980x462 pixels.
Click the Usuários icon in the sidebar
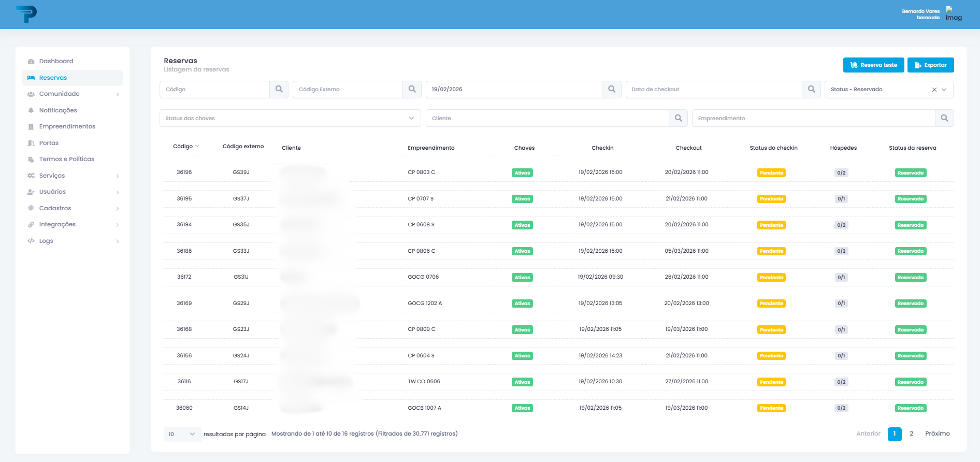[x=31, y=192]
